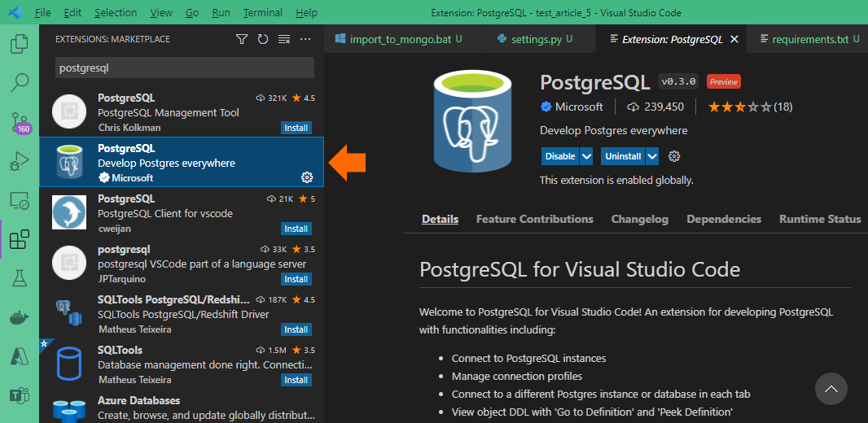Viewport: 868px width, 423px height.
Task: Open the Help menu
Action: (307, 12)
